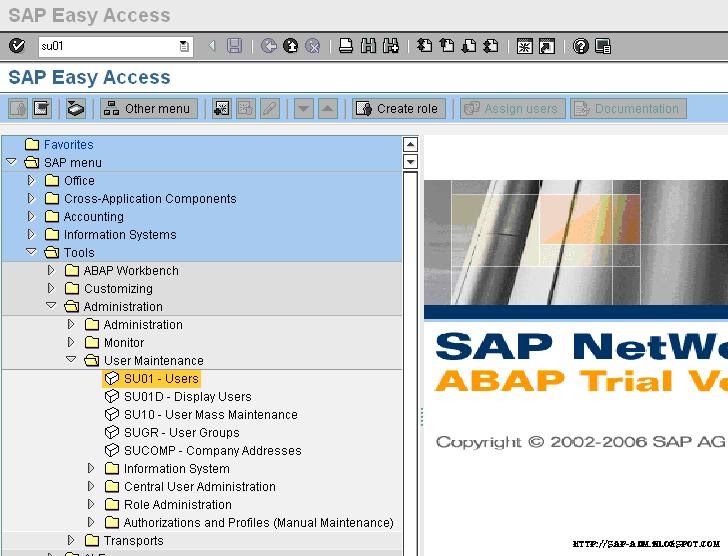Select Authorizations and Profiles (Manual Maintenance)

coord(259,523)
